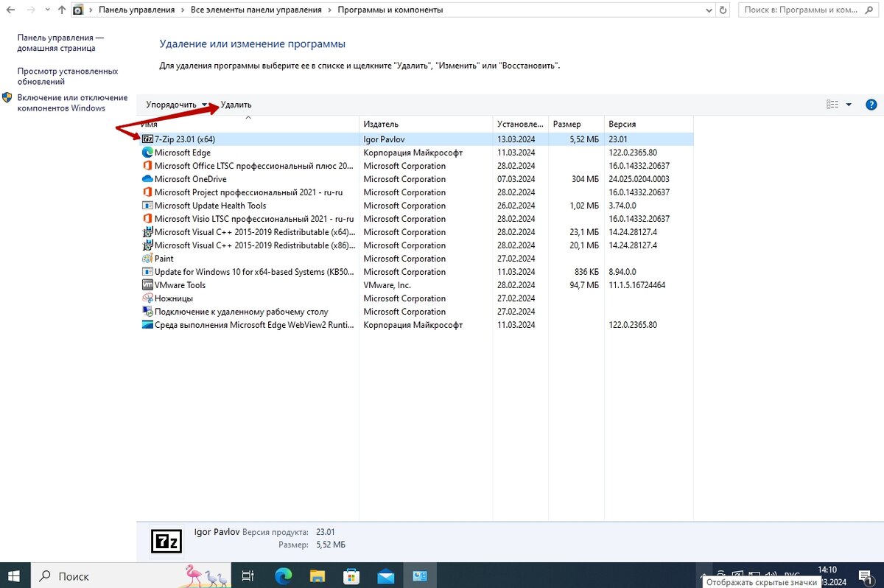Expand the address bar history dropdown
Viewport: 884px width, 588px height.
click(709, 10)
